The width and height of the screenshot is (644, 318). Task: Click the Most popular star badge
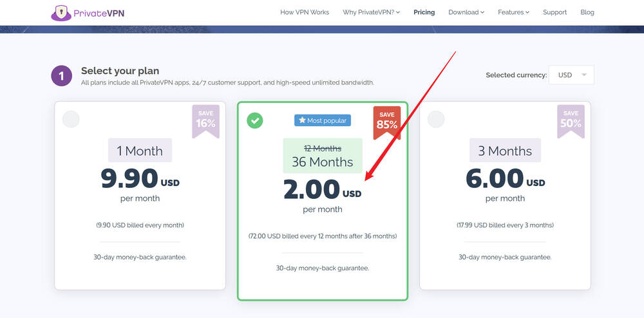pos(323,120)
